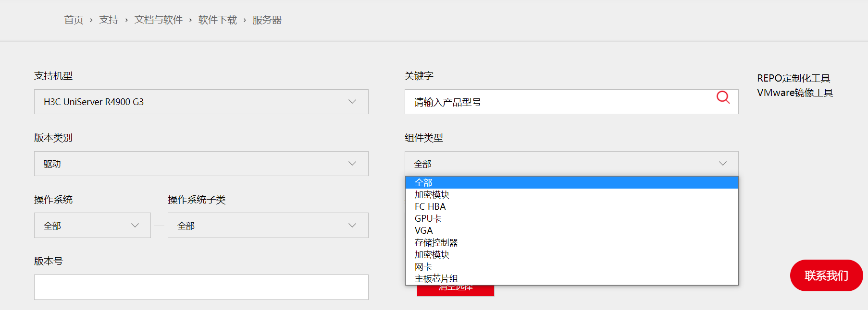
Task: Open the 操作系统 dropdown
Action: coord(92,226)
